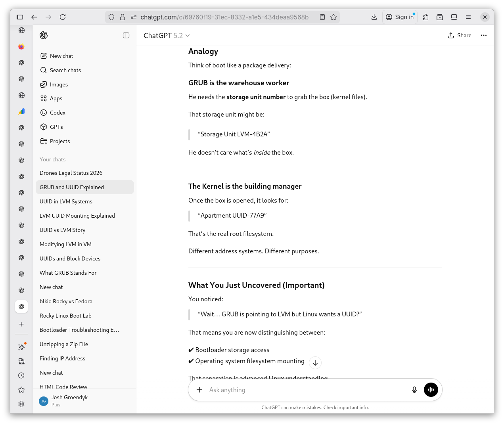This screenshot has width=504, height=425.
Task: Open the Firefox downloads panel
Action: 374,17
